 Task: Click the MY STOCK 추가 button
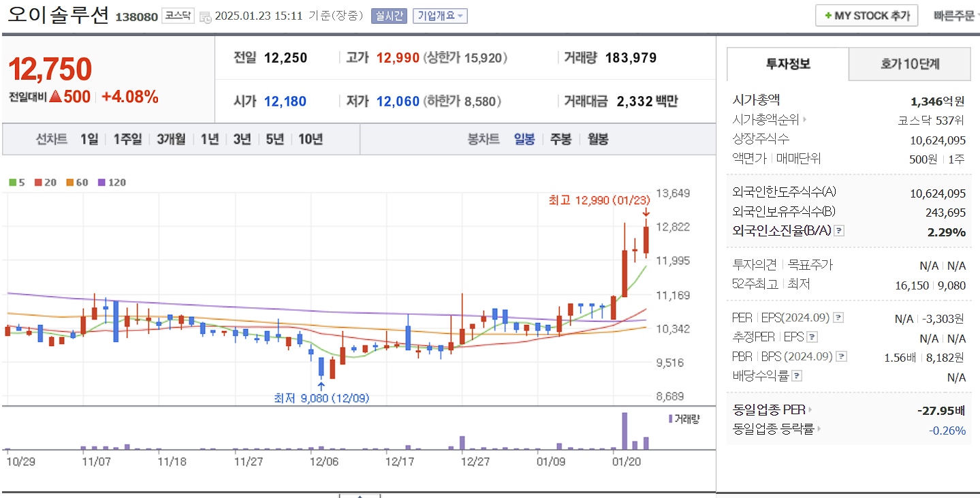click(x=866, y=15)
